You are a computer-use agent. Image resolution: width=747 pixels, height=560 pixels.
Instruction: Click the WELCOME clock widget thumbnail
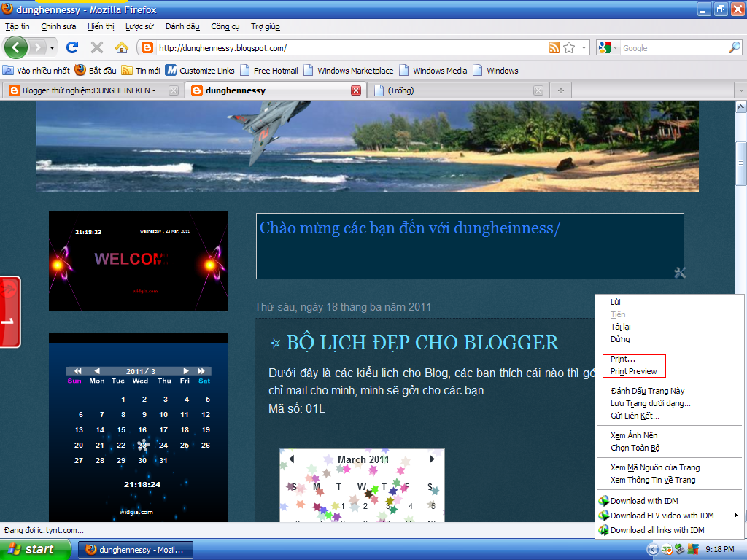(138, 261)
